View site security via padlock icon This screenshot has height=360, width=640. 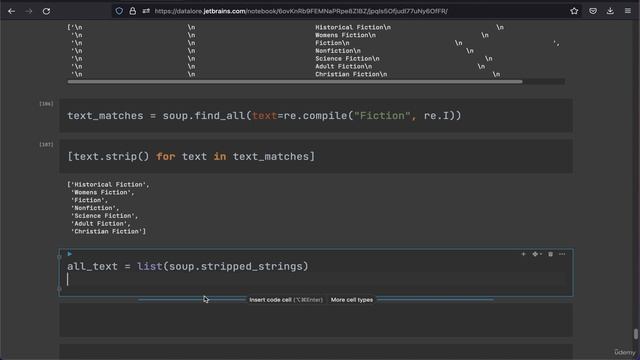pos(132,11)
